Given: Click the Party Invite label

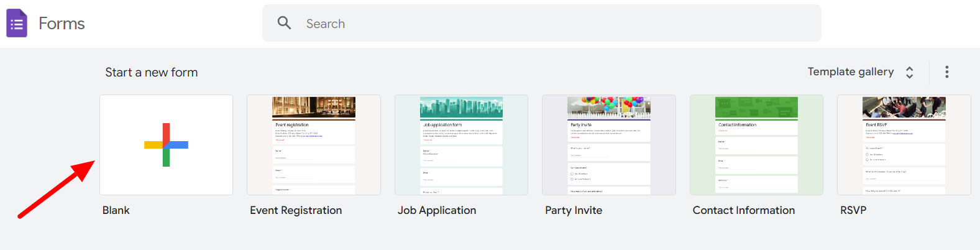Looking at the screenshot, I should click(574, 211).
